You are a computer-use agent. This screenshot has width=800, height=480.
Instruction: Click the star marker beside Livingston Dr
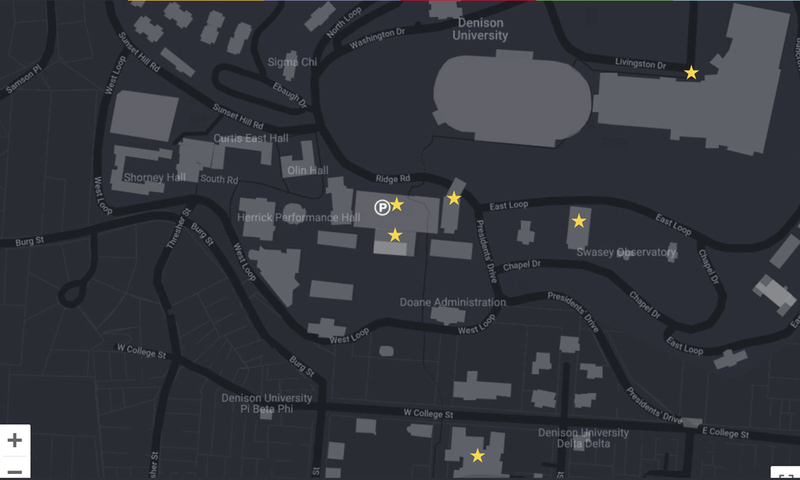[x=691, y=73]
